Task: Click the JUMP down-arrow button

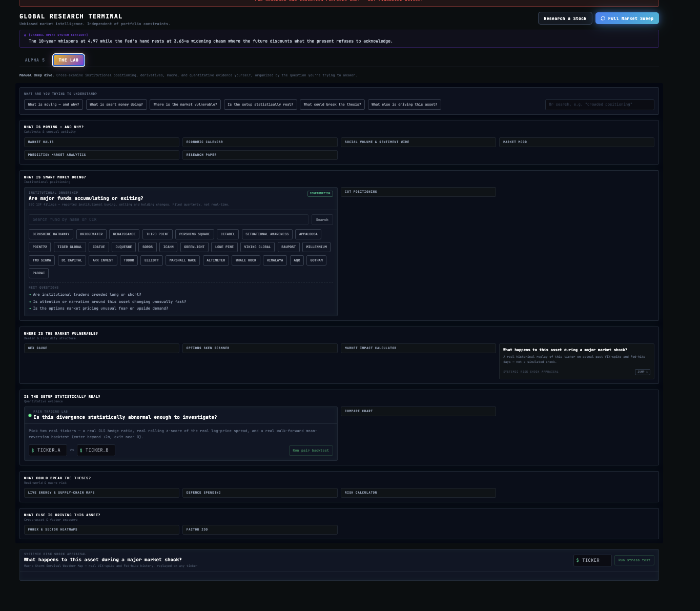Action: point(643,372)
